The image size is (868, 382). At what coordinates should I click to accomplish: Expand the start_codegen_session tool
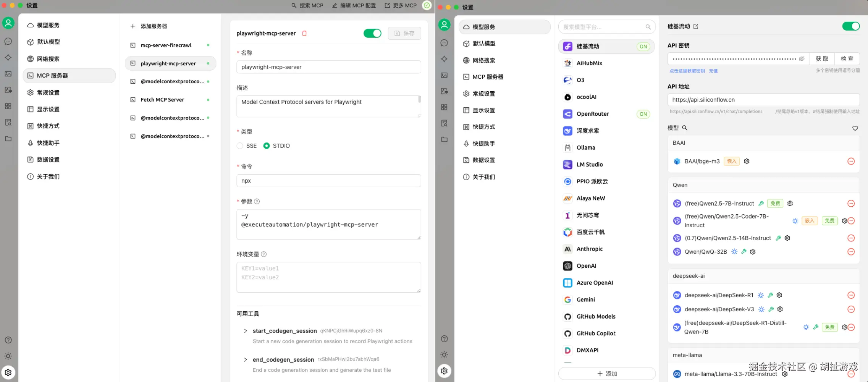(x=246, y=331)
